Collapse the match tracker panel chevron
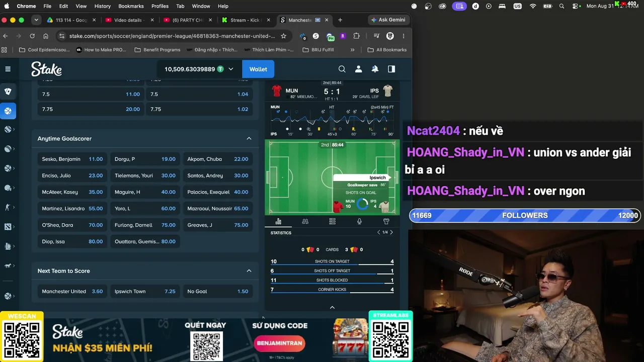This screenshot has width=644, height=362. click(332, 307)
